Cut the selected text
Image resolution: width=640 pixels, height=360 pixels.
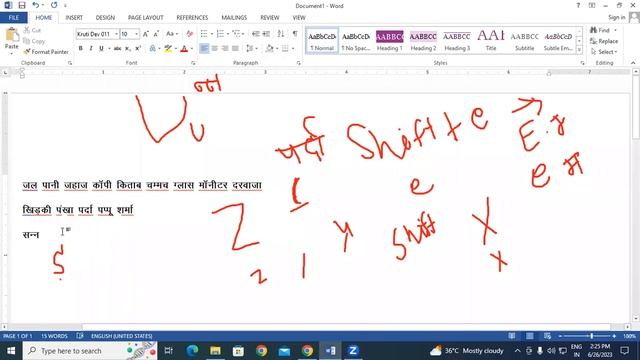pyautogui.click(x=32, y=30)
